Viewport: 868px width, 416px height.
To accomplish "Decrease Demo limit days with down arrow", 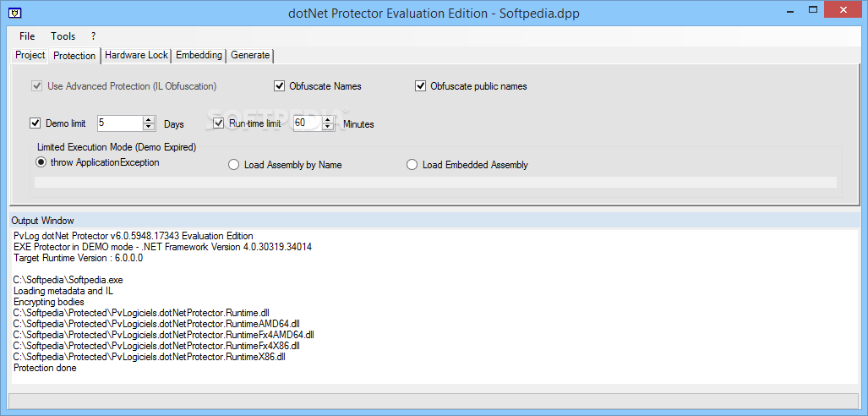I will point(149,127).
